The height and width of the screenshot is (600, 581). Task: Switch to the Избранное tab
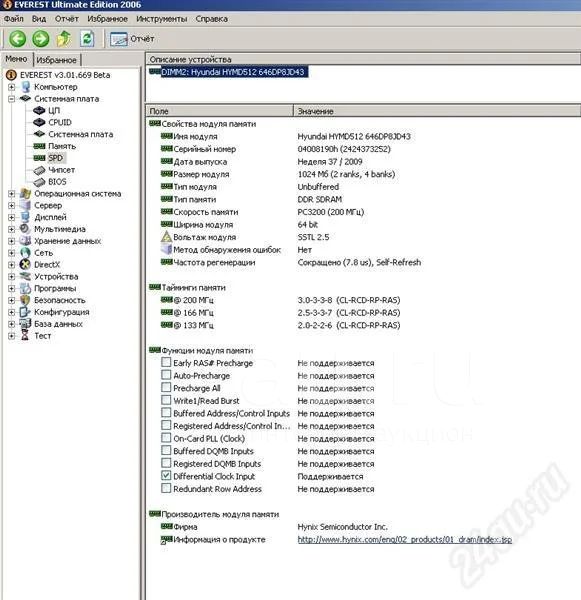56,60
